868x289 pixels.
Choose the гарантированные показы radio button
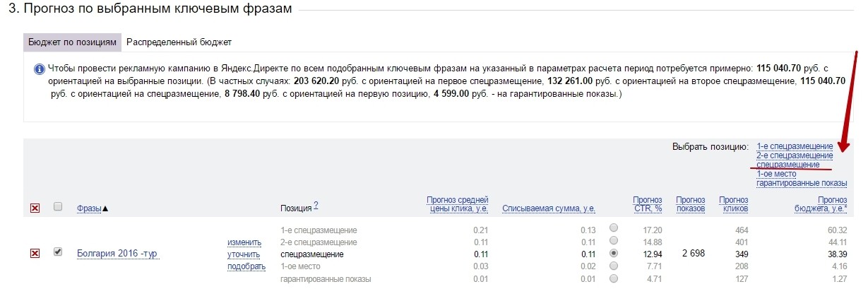click(613, 278)
